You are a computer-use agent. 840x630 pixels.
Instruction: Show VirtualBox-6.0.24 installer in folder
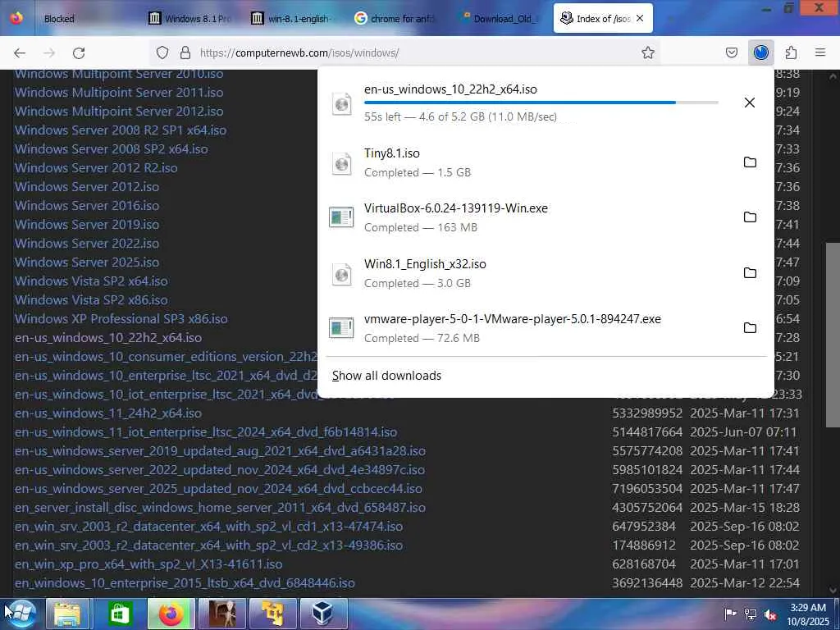pyautogui.click(x=750, y=217)
